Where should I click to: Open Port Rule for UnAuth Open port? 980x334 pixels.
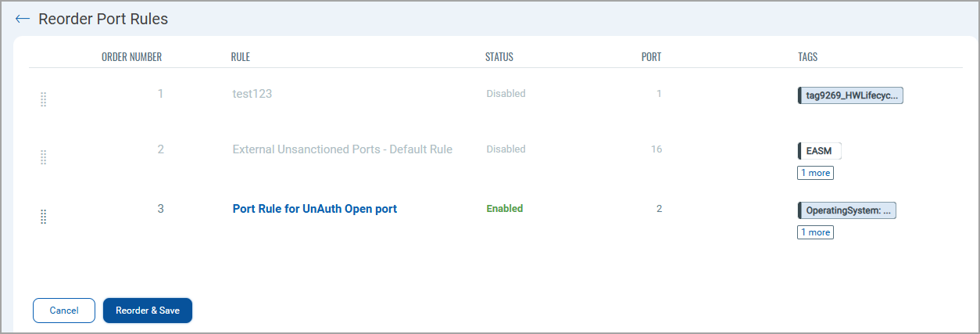click(315, 209)
